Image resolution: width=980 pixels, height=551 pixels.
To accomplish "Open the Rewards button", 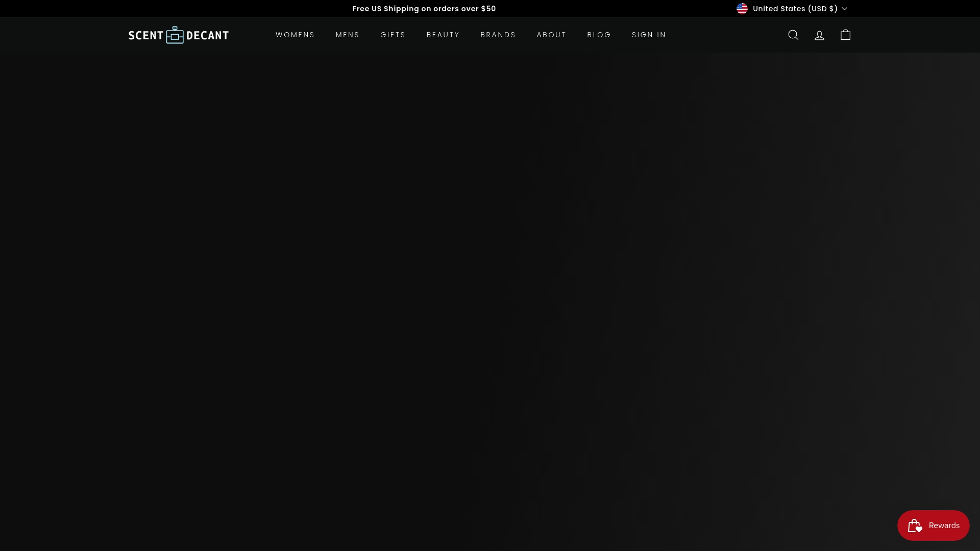I will point(933,525).
